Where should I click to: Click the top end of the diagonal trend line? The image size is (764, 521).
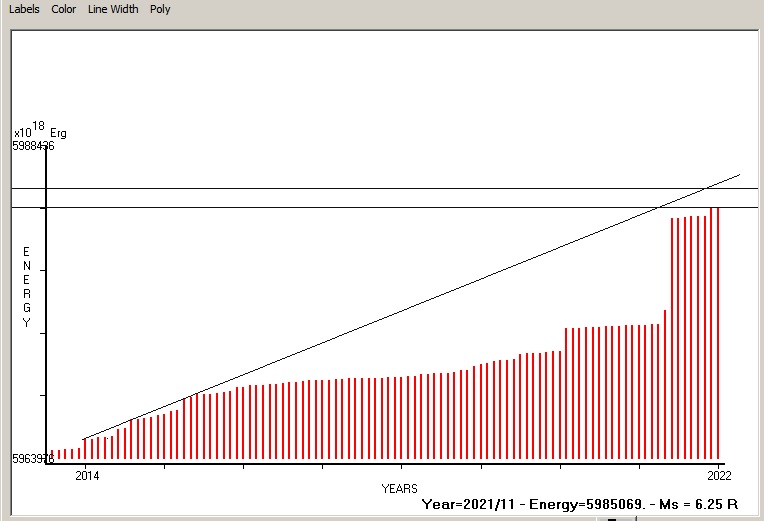738,175
